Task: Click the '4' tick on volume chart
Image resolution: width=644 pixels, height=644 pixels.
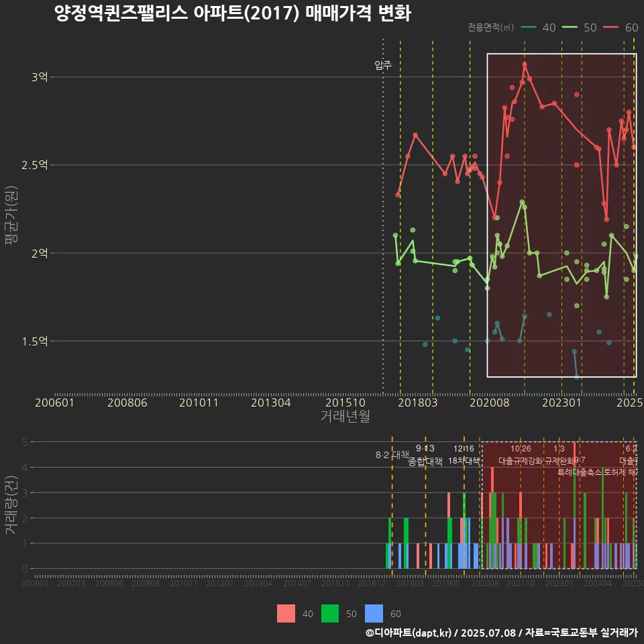Action: 25,468
